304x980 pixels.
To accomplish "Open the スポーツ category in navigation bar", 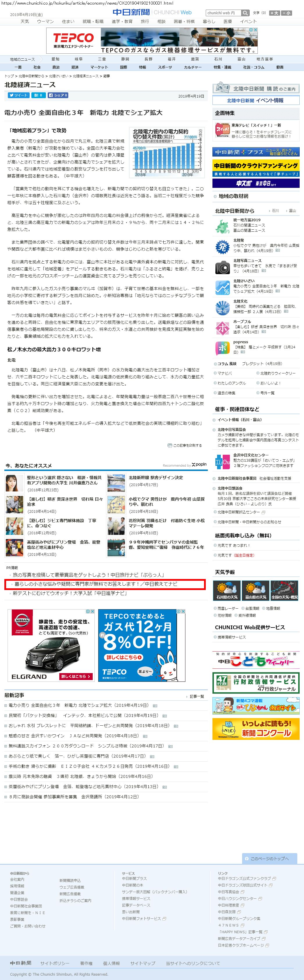I will [x=165, y=67].
